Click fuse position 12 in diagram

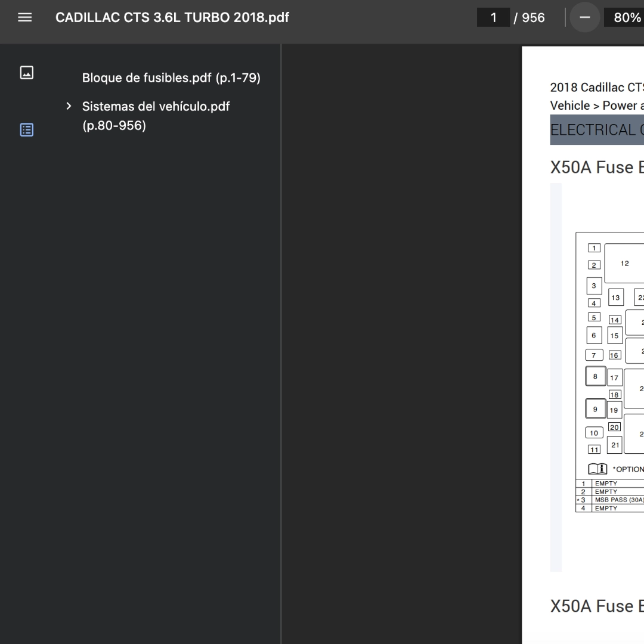(624, 264)
